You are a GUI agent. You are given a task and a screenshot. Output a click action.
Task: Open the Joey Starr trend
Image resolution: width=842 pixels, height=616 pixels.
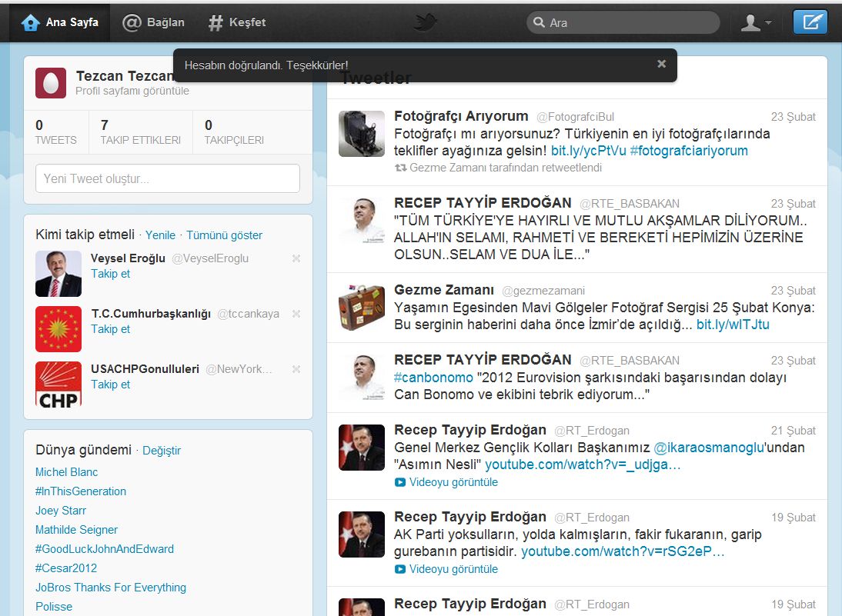[x=61, y=511]
